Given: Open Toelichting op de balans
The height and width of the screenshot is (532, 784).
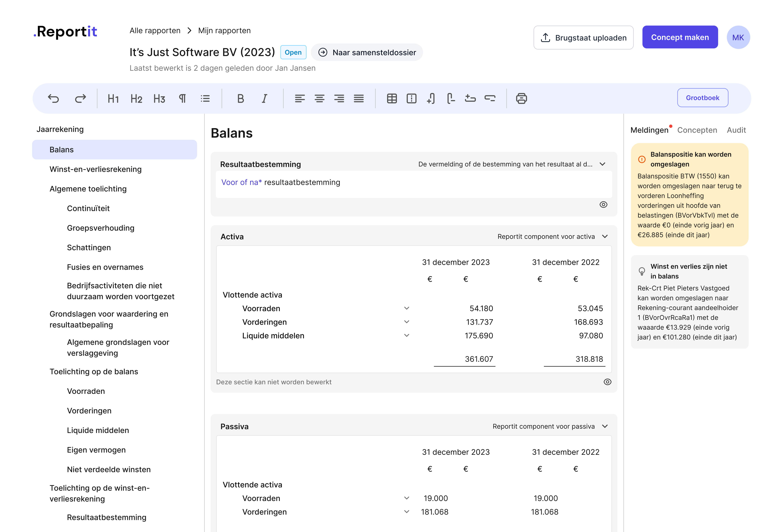Looking at the screenshot, I should tap(94, 371).
